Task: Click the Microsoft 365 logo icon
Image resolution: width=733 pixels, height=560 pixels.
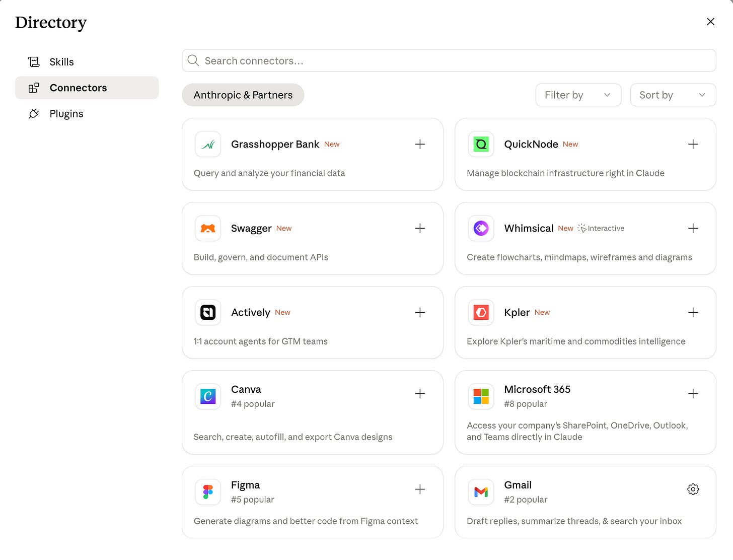Action: pyautogui.click(x=481, y=396)
